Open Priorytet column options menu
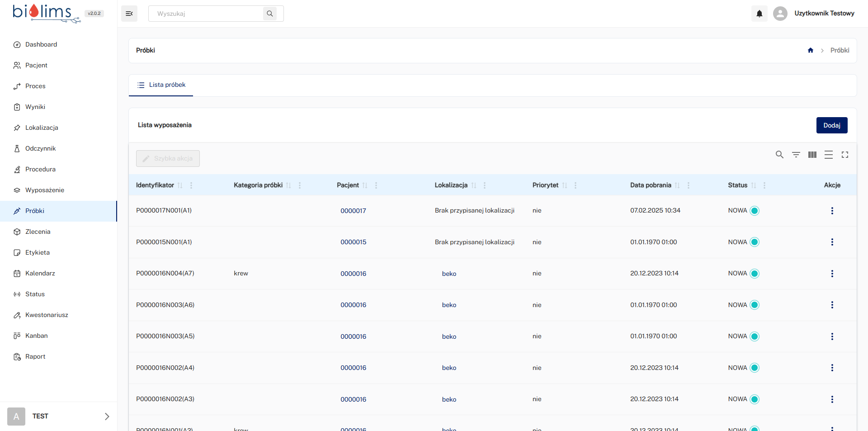The image size is (868, 431). click(576, 185)
